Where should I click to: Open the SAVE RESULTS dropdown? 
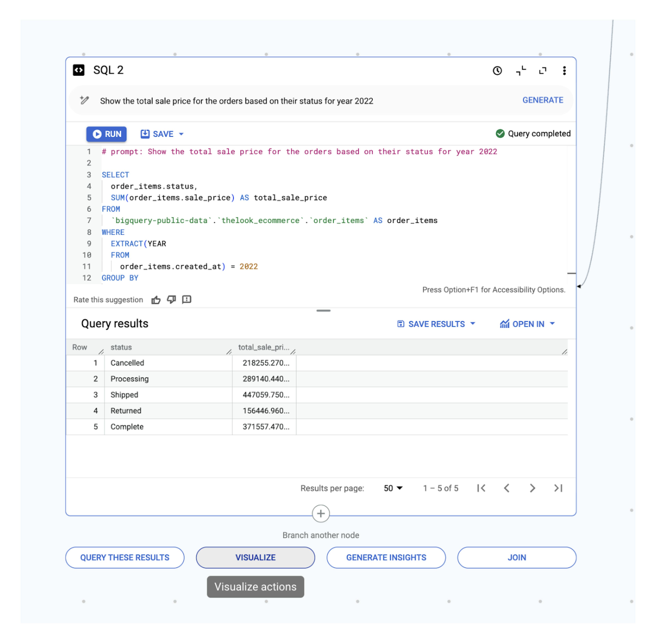pyautogui.click(x=436, y=324)
